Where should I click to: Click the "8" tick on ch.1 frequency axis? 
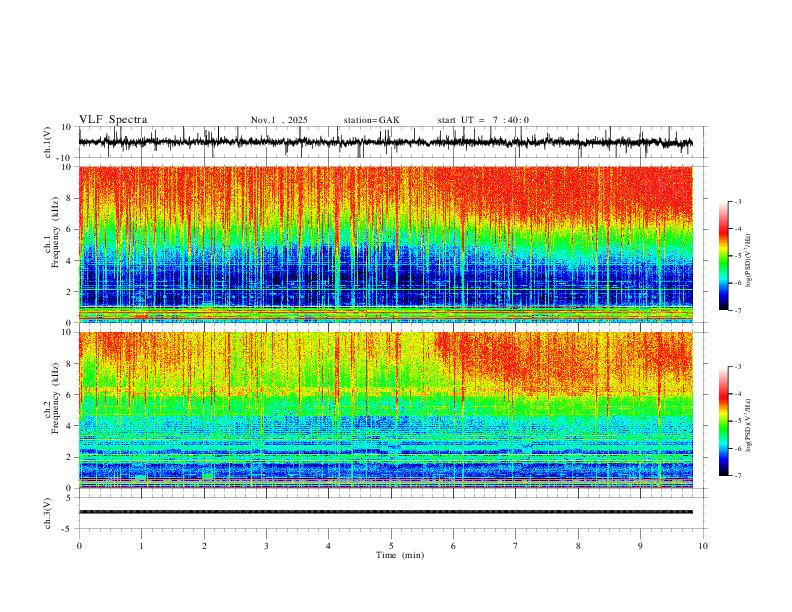(x=70, y=198)
